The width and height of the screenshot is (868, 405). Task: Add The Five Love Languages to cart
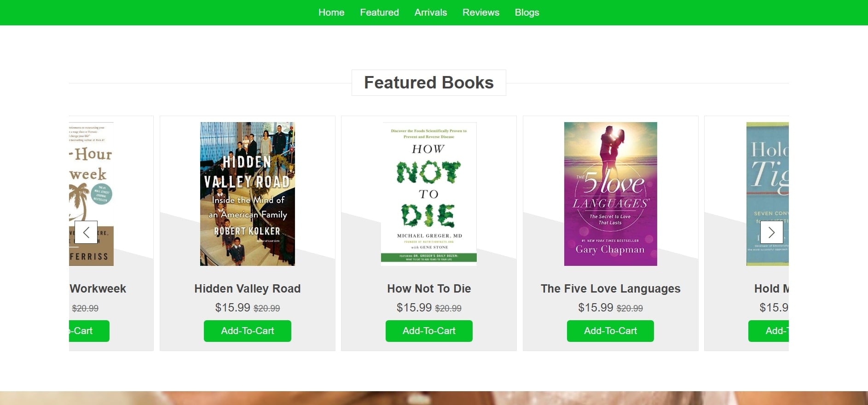[x=610, y=331]
